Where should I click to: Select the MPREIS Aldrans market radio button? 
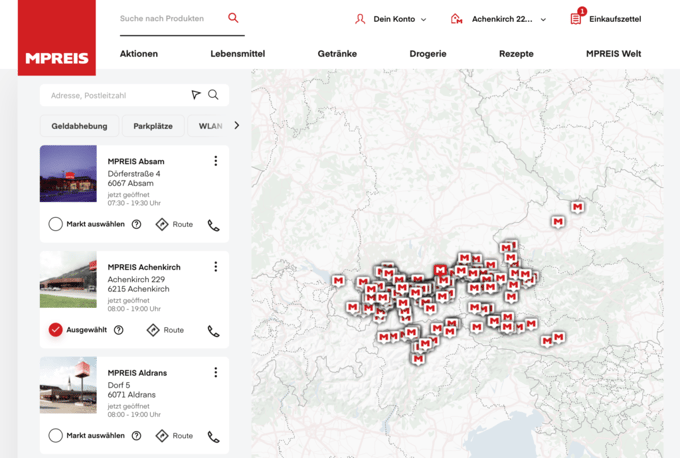[56, 435]
